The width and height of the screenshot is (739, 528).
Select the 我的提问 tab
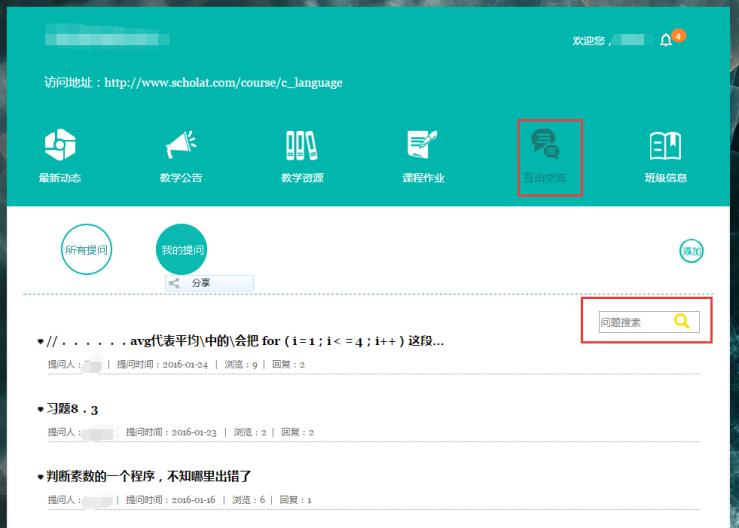tap(182, 249)
